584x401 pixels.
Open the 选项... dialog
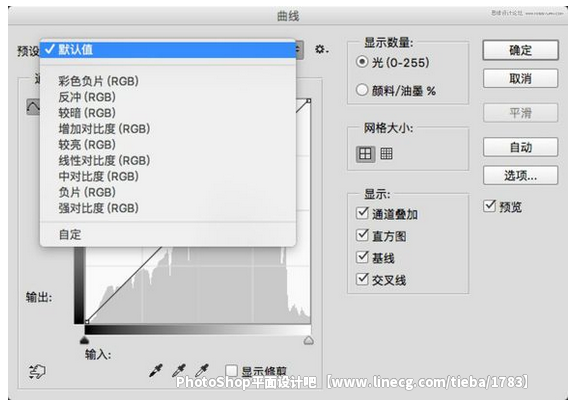pos(520,175)
